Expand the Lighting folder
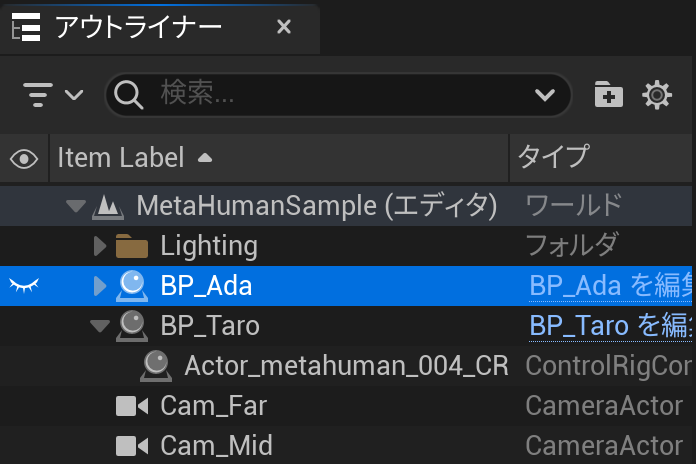696x464 pixels. [99, 246]
